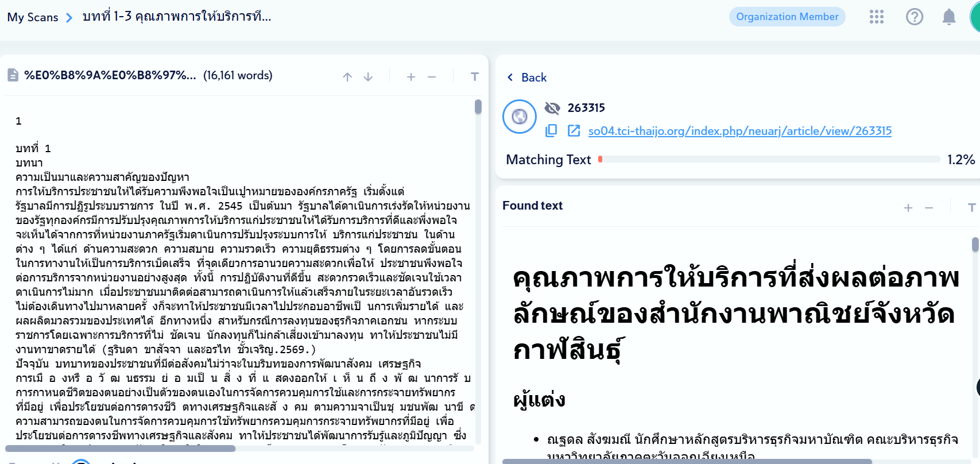Screen dimensions: 980x464
Task: Click the ผู้แต่ง heading
Action: click(x=539, y=399)
